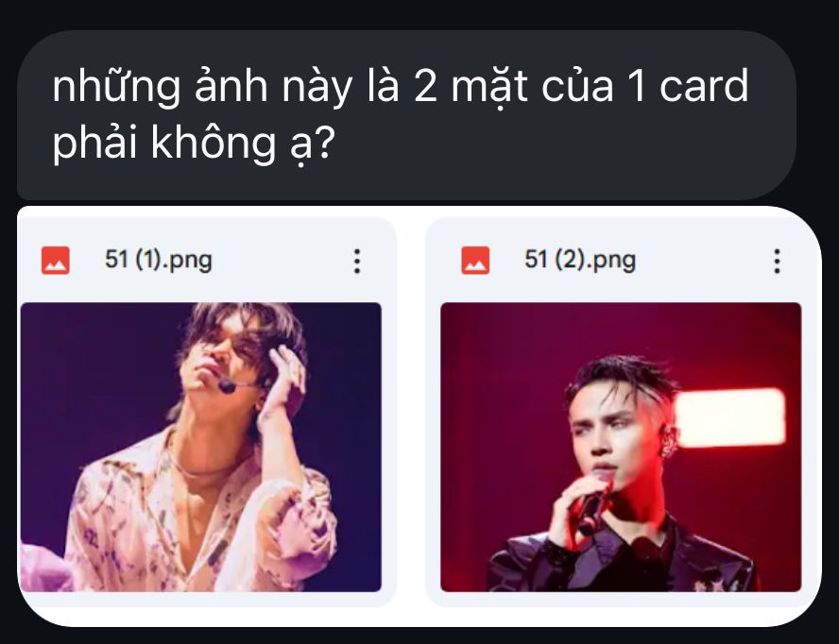
Task: Click "phải không ạ?" text in the message
Action: pyautogui.click(x=194, y=144)
